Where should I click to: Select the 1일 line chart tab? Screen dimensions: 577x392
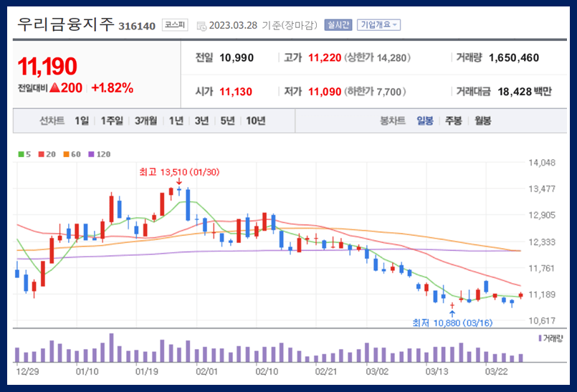82,120
